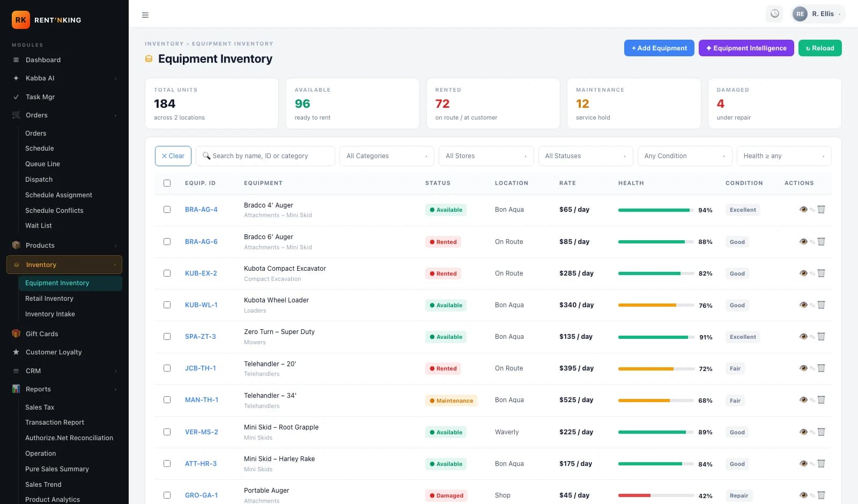Expand the Kabba AI sidebar module
The height and width of the screenshot is (504, 858).
click(64, 78)
